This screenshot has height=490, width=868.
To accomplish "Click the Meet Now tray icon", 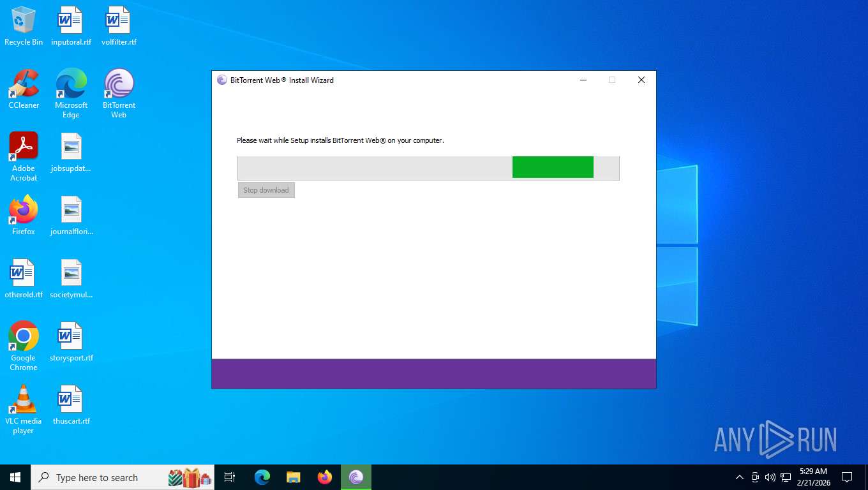I will pos(755,477).
